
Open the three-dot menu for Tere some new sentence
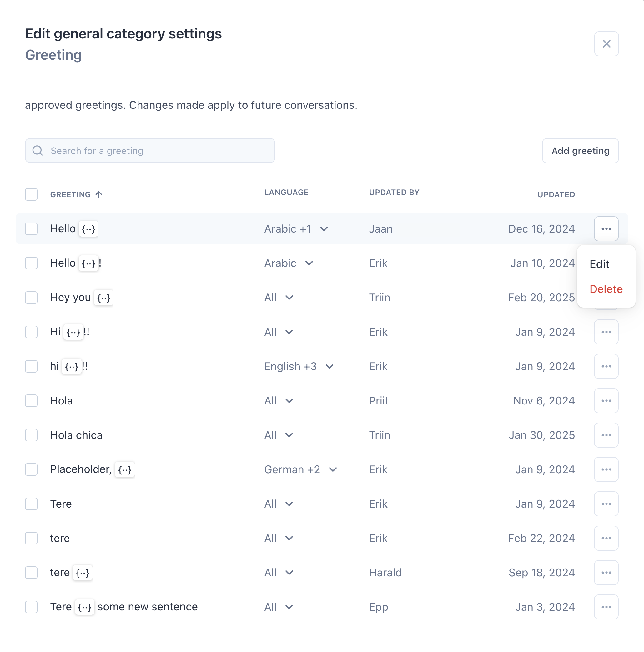coord(606,607)
